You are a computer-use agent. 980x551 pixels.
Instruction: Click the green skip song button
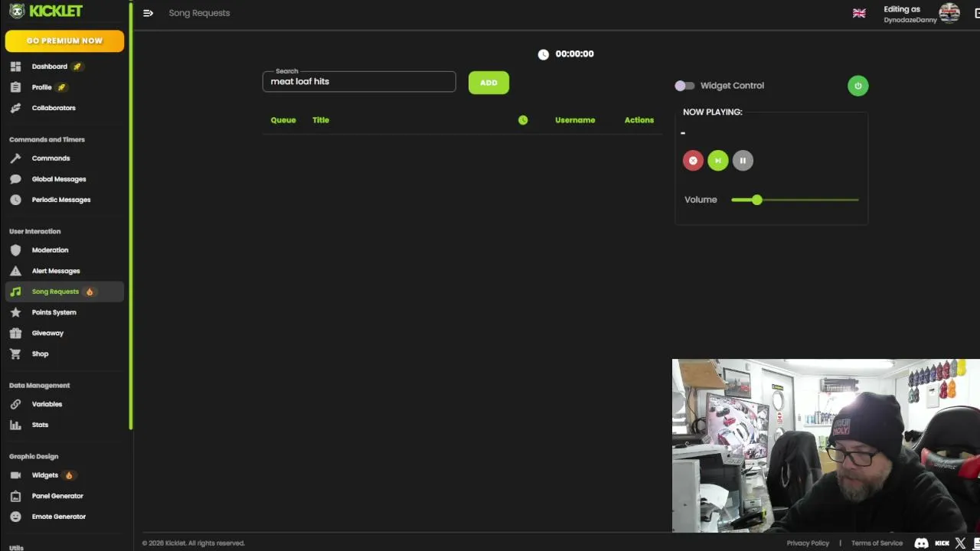717,161
